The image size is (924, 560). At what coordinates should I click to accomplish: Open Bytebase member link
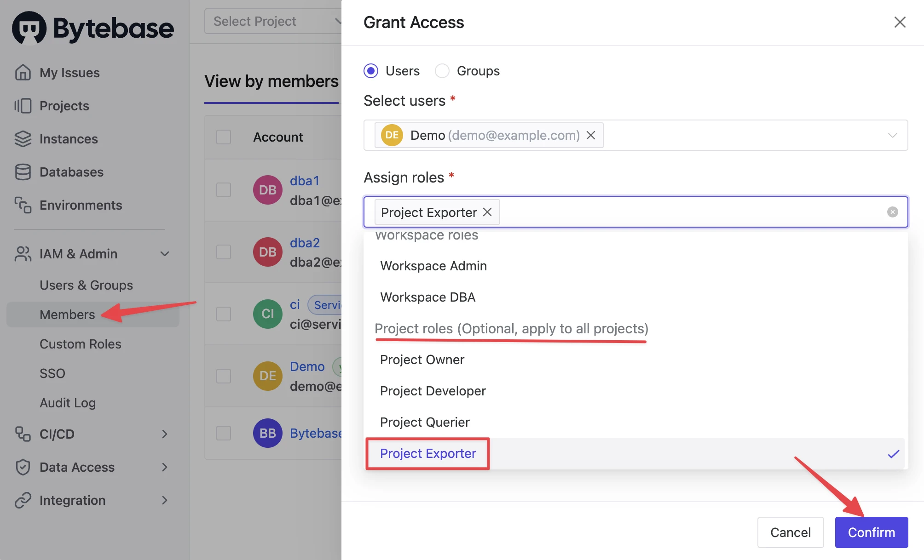[x=316, y=433]
